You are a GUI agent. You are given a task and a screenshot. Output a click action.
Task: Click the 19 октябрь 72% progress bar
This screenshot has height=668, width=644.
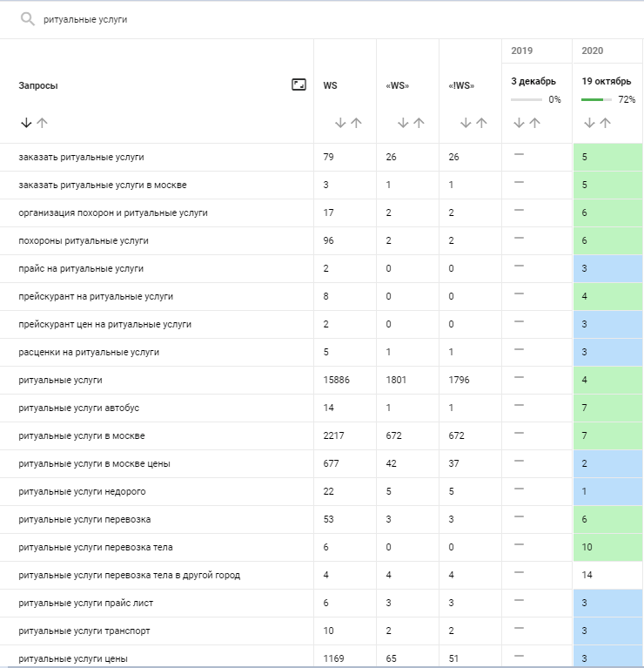(595, 99)
